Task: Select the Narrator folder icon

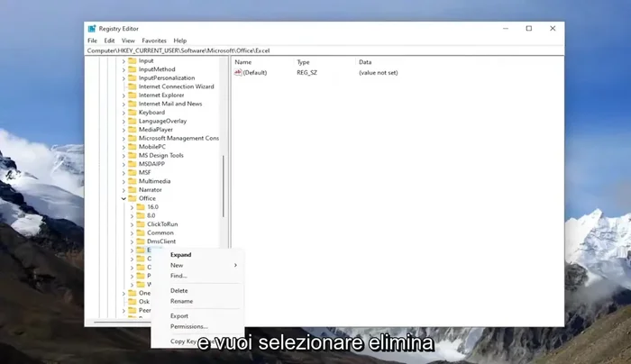Action: coord(132,189)
